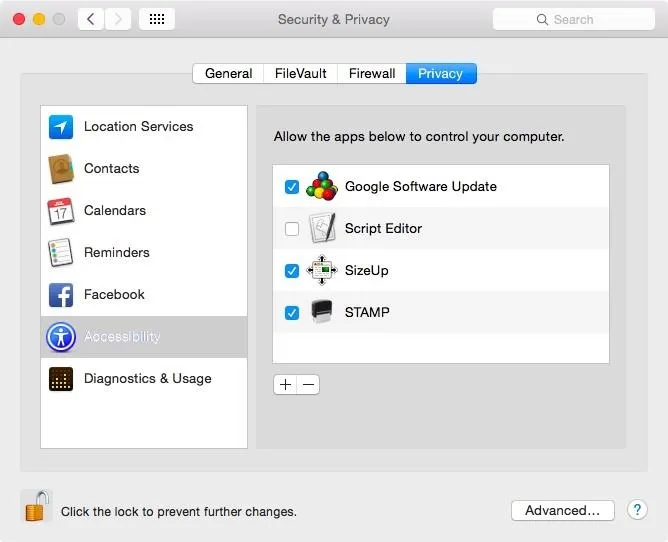Image resolution: width=668 pixels, height=542 pixels.
Task: Open help with the question mark button
Action: coord(637,510)
